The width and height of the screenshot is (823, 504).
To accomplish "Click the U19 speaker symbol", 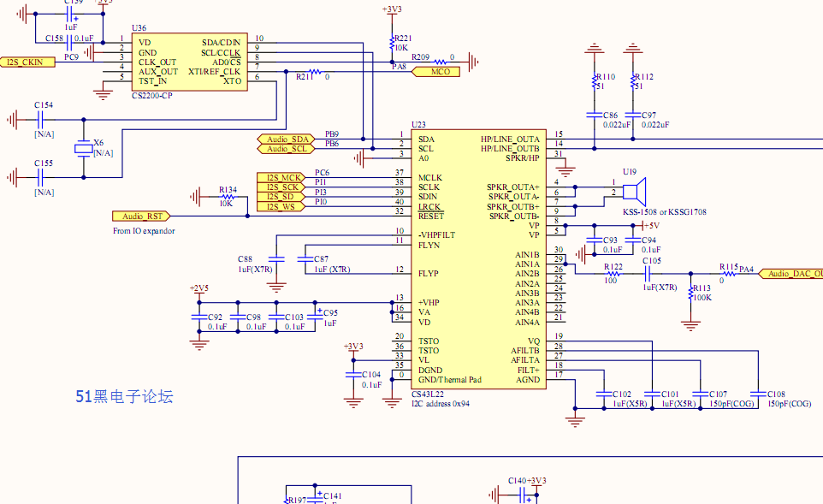I will point(635,192).
